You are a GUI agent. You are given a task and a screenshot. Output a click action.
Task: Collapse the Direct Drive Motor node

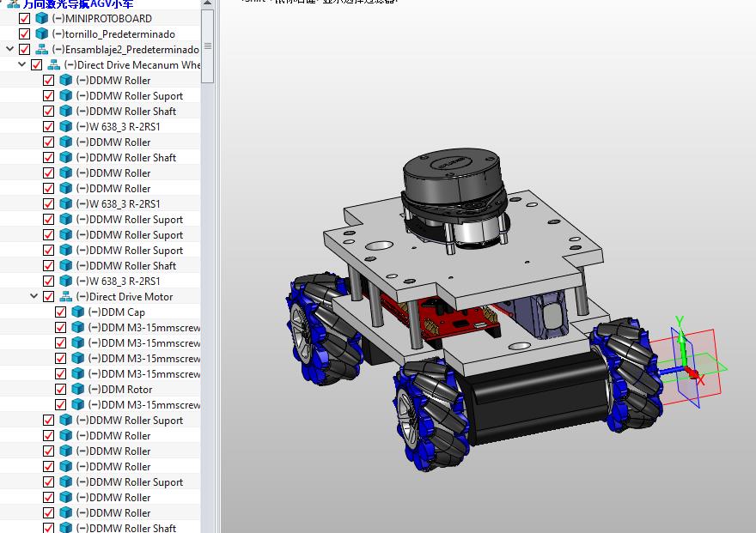click(34, 296)
